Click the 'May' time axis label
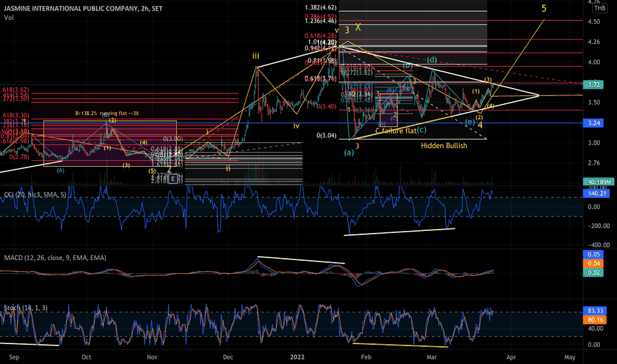The image size is (617, 364). pos(570,357)
